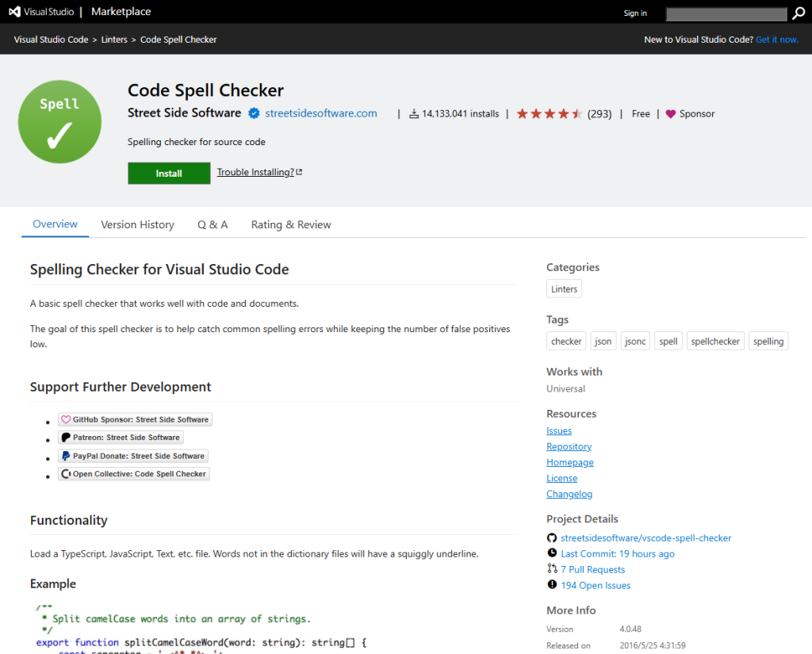Click Sign in

(635, 13)
